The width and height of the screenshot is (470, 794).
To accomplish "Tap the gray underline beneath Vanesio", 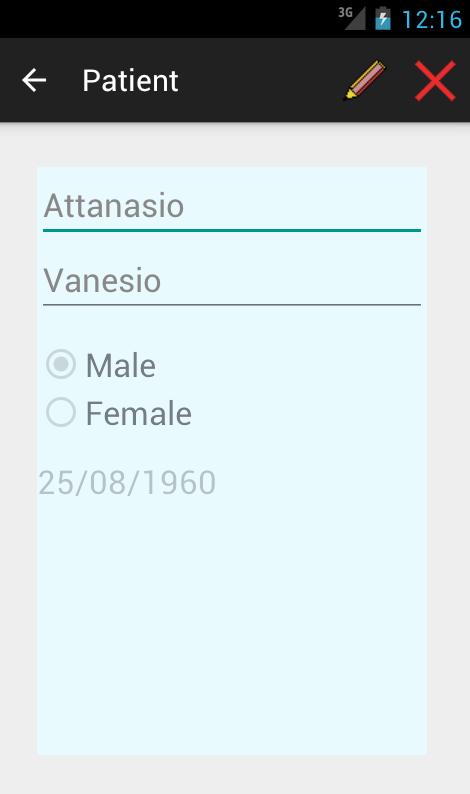I will coord(232,305).
